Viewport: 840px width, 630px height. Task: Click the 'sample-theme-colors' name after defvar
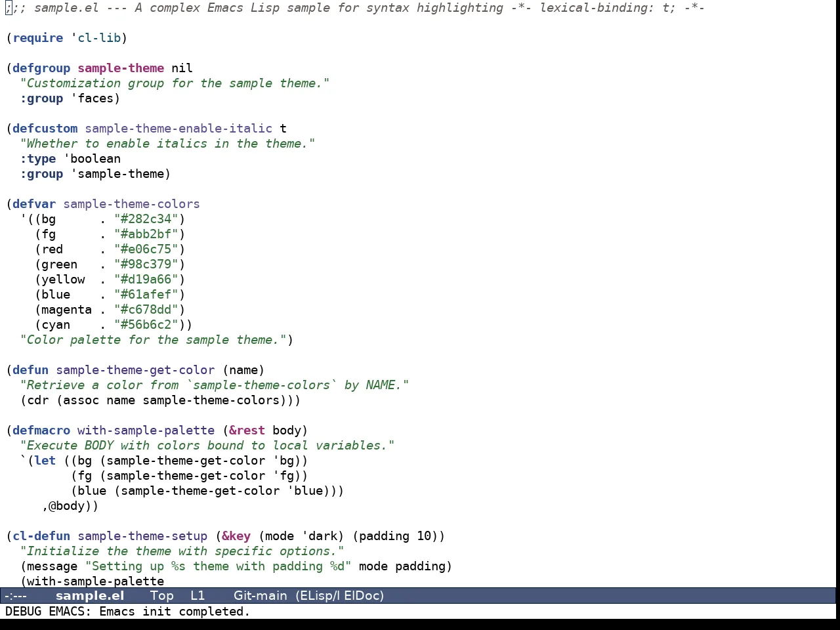pyautogui.click(x=131, y=204)
